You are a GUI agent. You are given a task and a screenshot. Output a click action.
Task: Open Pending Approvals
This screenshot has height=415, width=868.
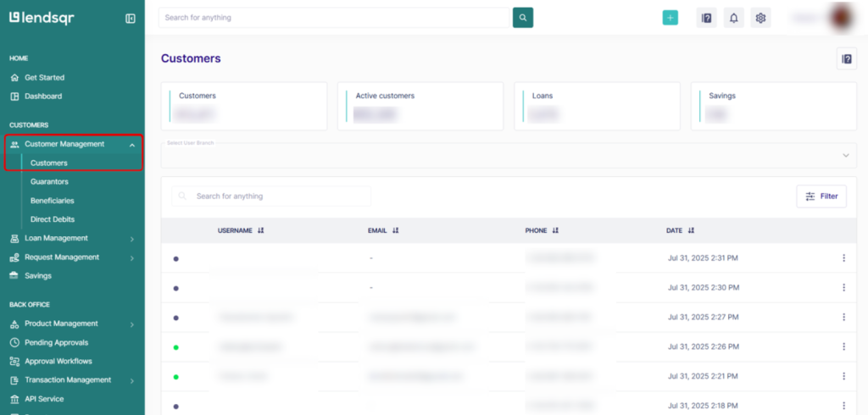tap(57, 342)
